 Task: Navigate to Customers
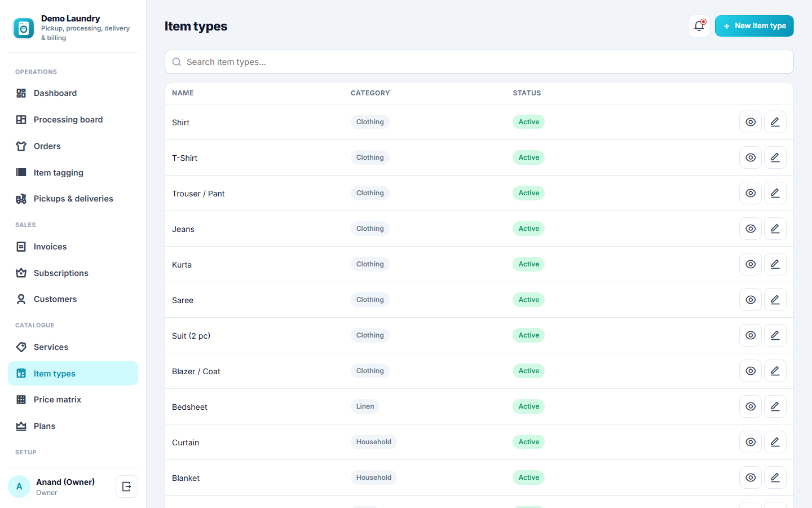(x=73, y=299)
